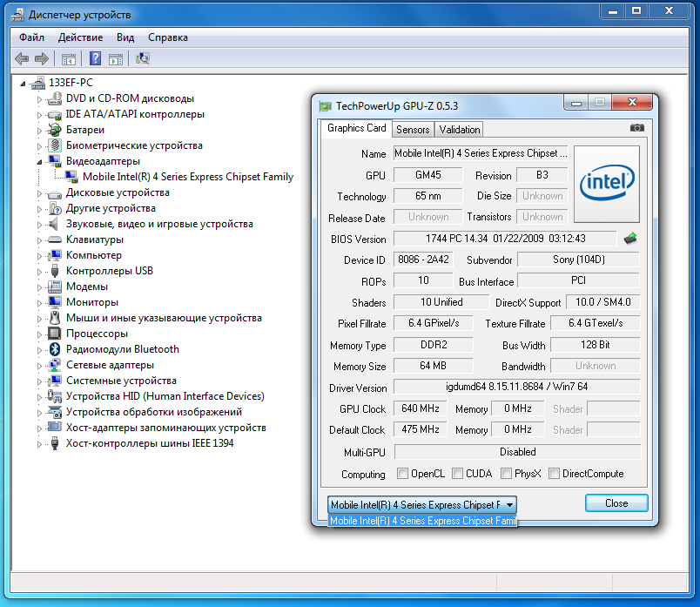
Task: Select the Bluetooth radio modules icon
Action: (55, 349)
